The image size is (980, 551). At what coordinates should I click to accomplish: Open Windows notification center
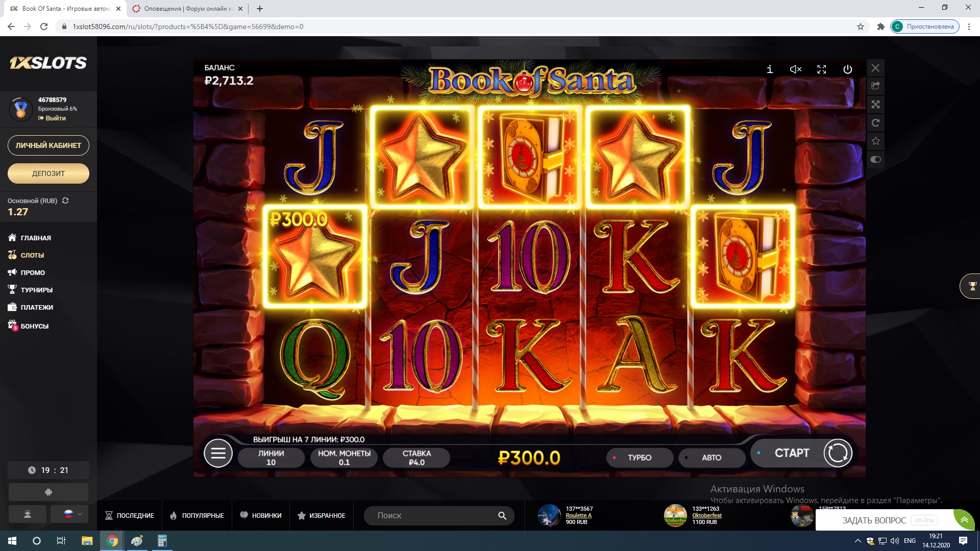963,541
